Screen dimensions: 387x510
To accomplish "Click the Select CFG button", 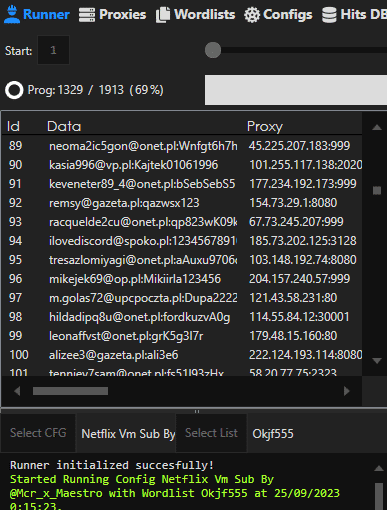I will coord(38,433).
